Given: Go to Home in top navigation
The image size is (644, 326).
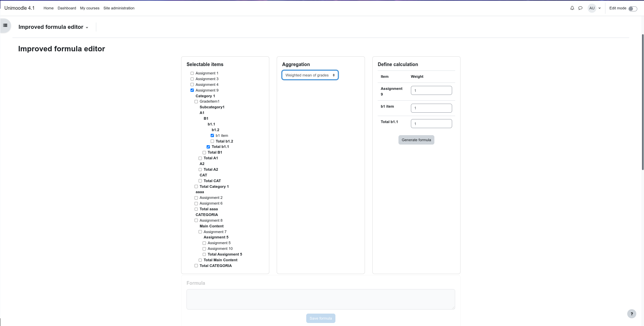Looking at the screenshot, I should pos(49,8).
